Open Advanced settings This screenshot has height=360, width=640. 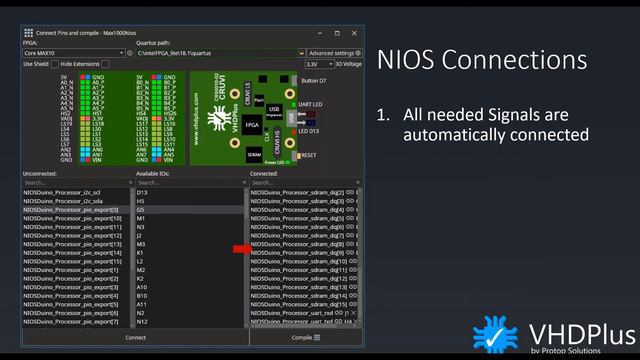tap(334, 53)
